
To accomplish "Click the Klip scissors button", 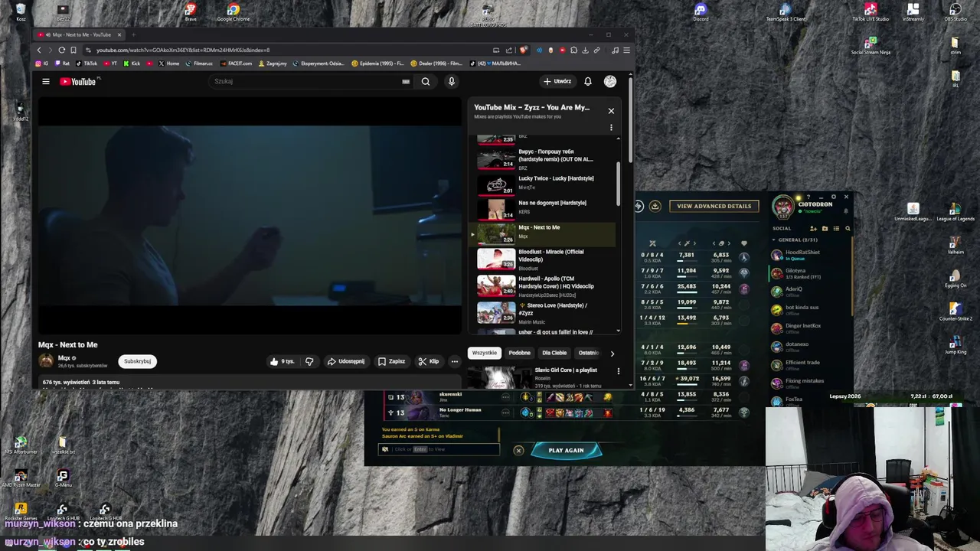I will coord(429,361).
